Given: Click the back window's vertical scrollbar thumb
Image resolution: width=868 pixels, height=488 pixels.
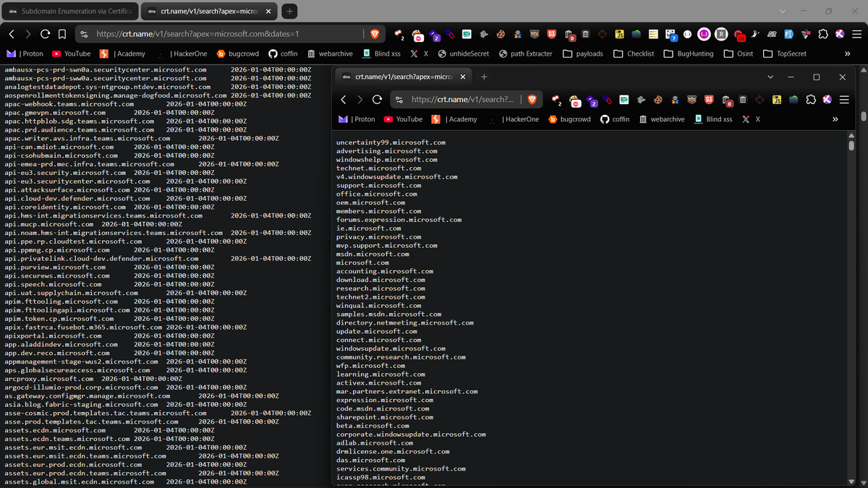Looking at the screenshot, I should 864,116.
